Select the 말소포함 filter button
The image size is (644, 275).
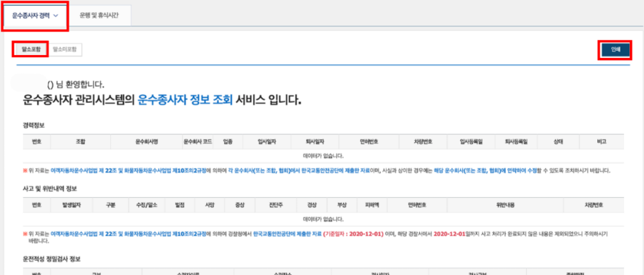(31, 49)
